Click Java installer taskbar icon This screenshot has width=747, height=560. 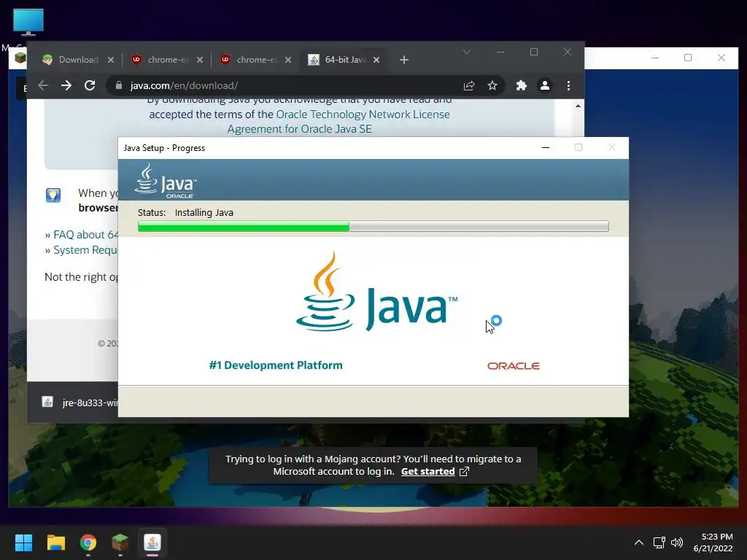pos(152,542)
